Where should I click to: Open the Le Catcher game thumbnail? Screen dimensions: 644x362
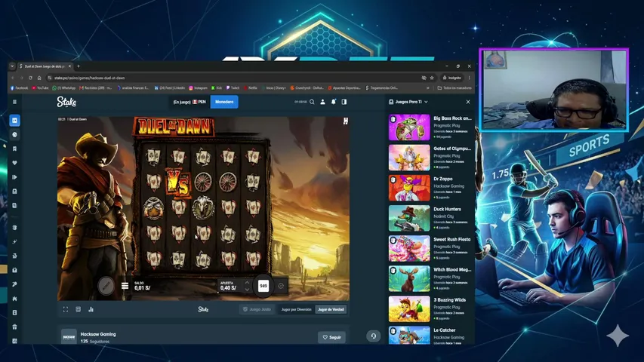(x=409, y=336)
